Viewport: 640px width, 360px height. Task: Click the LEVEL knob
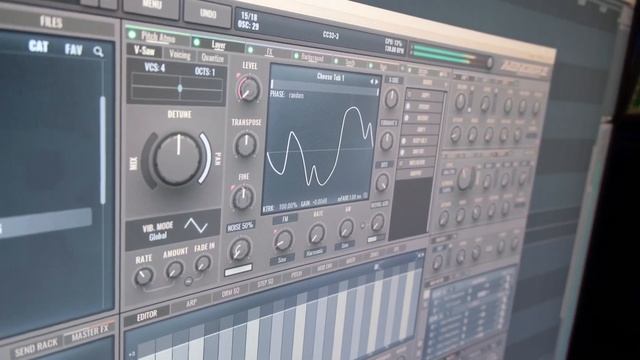tap(248, 89)
